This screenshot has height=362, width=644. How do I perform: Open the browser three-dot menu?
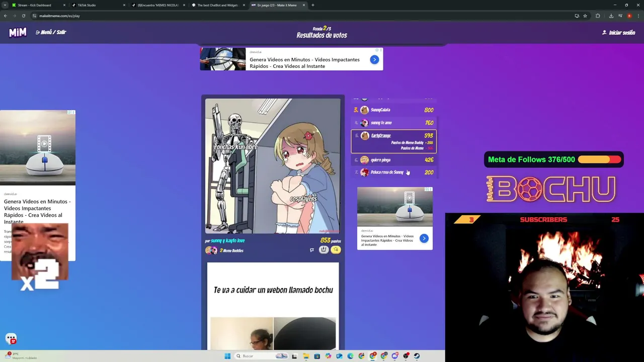(638, 16)
